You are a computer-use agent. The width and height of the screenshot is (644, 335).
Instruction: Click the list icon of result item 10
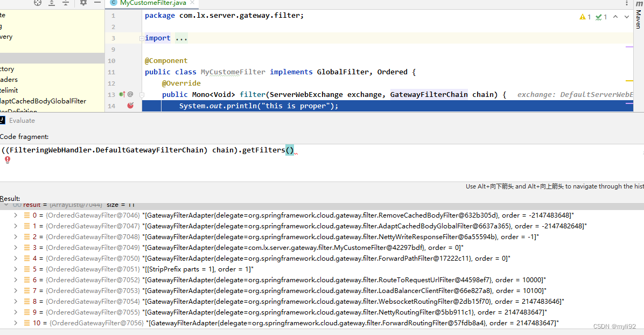(x=27, y=323)
